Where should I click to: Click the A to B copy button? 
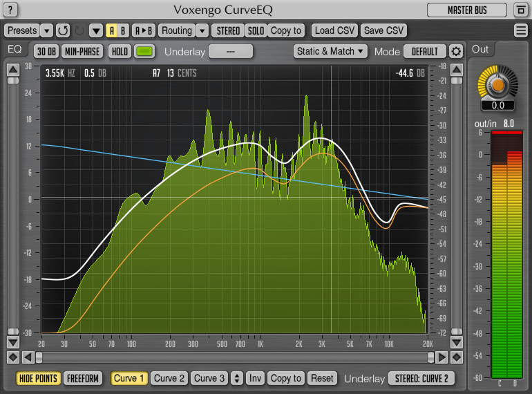tap(144, 30)
